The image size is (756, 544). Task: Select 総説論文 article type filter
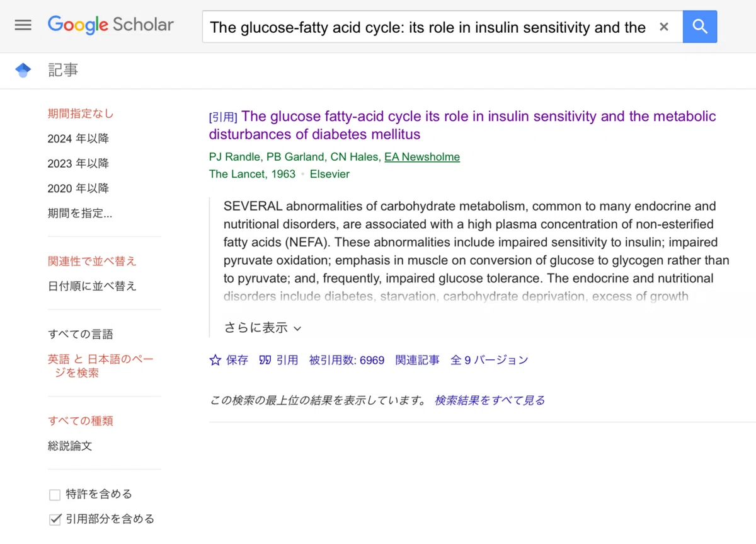point(70,446)
